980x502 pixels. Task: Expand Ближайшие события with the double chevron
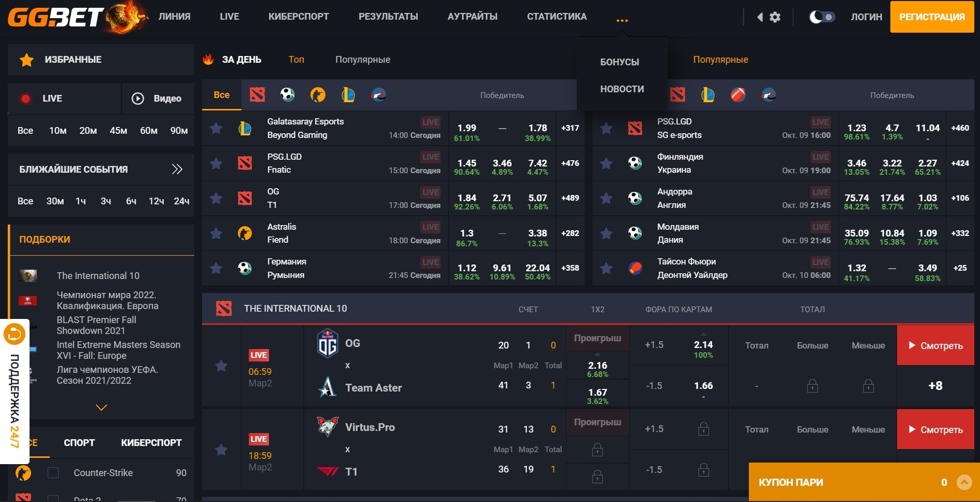click(177, 169)
